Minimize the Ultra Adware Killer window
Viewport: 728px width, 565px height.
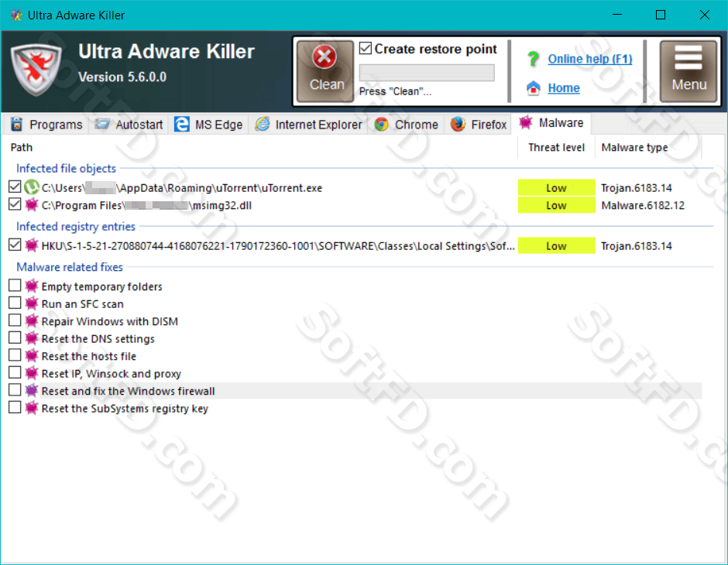617,15
